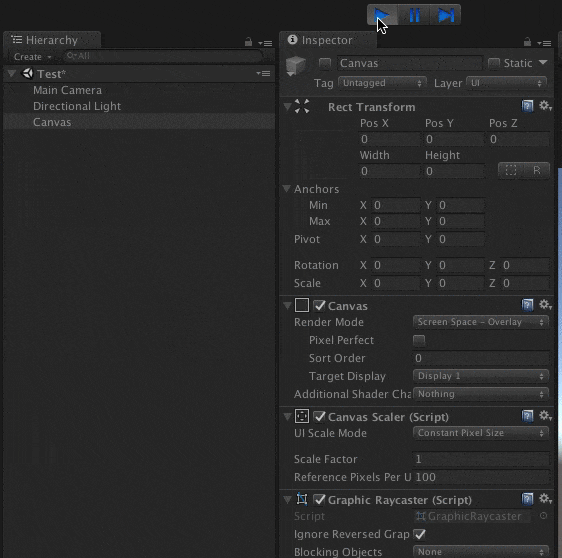Open the Hierarchy panel options menu
This screenshot has height=558, width=562.
pyautogui.click(x=265, y=43)
